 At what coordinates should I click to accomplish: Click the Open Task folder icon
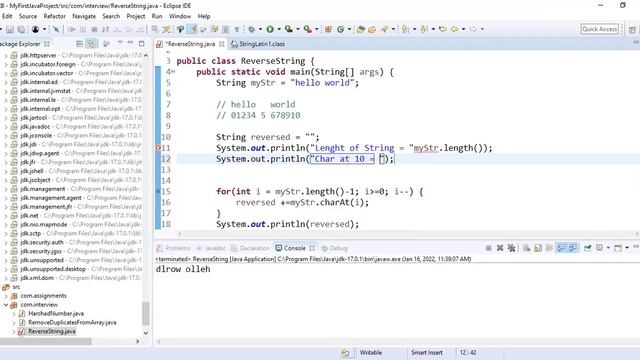pos(372,29)
